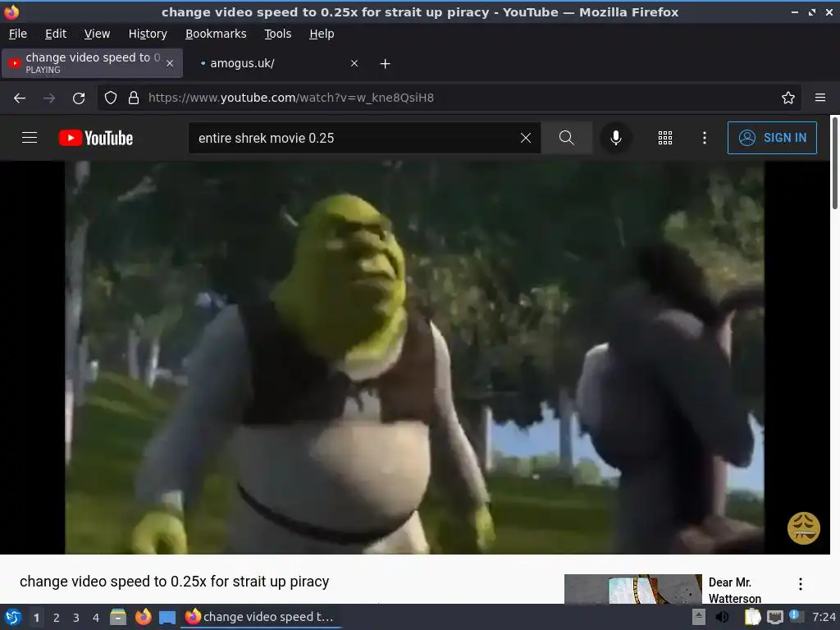Open the Edit menu

(x=56, y=34)
